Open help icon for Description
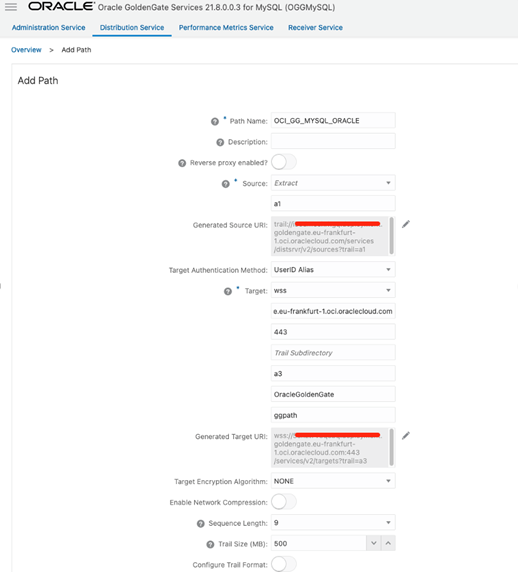The width and height of the screenshot is (518, 572). (220, 142)
